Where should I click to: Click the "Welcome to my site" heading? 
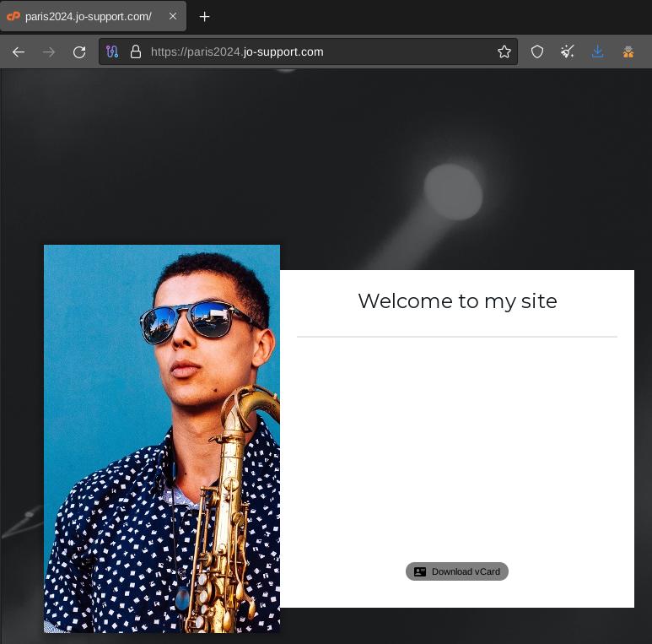[x=457, y=300]
